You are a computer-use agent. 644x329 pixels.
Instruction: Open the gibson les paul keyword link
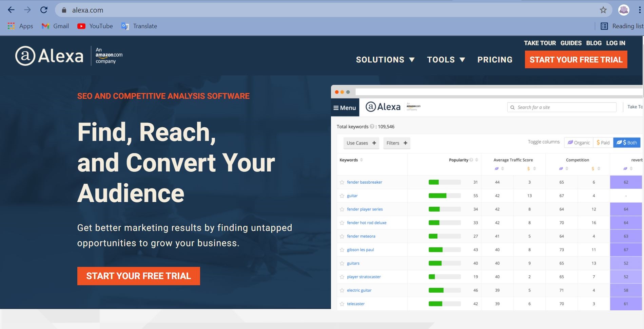pyautogui.click(x=360, y=250)
